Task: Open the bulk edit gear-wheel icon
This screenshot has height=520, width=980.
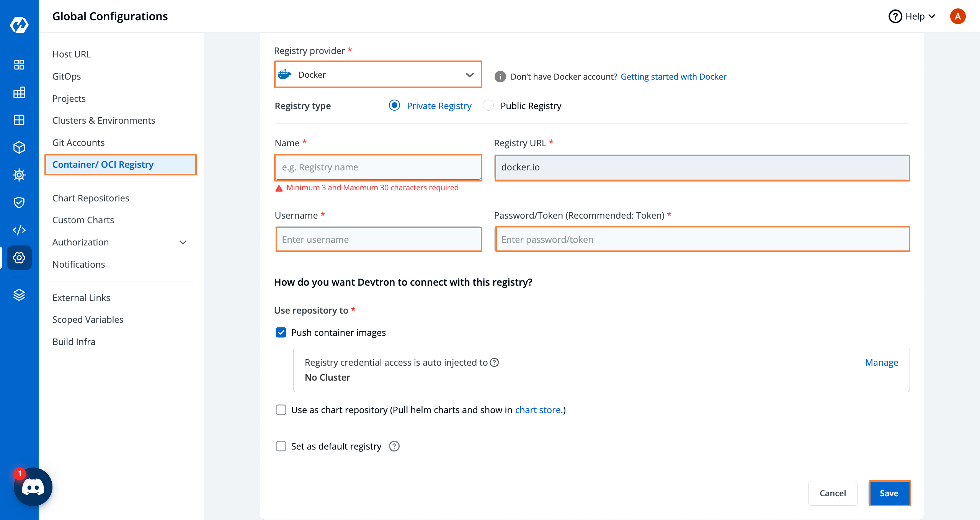Action: (x=19, y=175)
